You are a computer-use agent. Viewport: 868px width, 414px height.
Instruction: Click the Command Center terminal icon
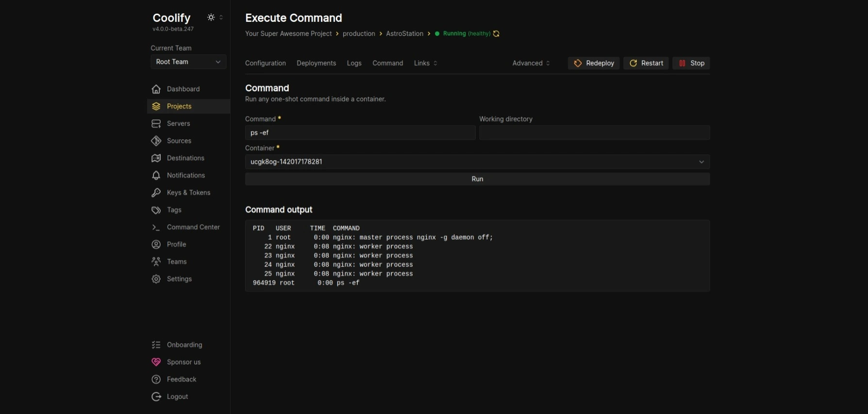point(156,227)
